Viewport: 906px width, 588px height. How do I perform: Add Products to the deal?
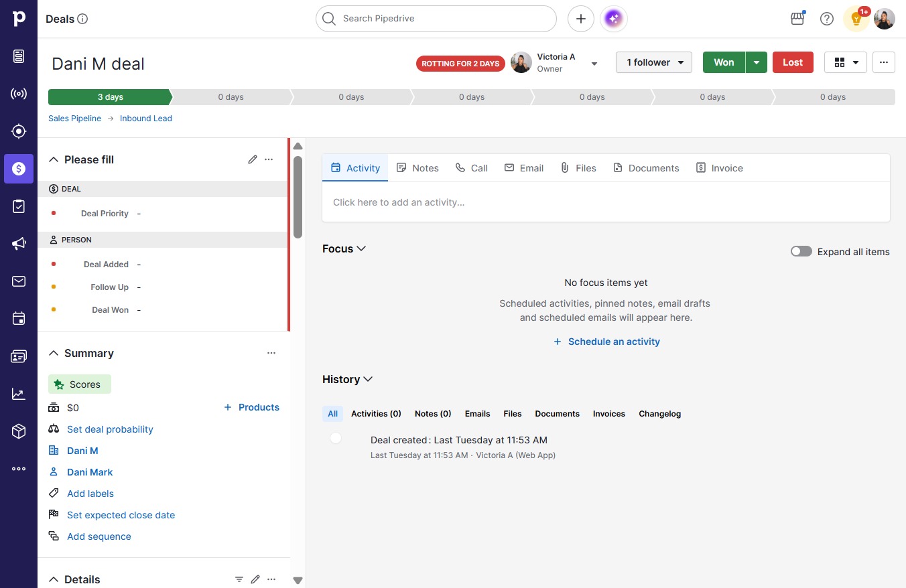(x=251, y=407)
